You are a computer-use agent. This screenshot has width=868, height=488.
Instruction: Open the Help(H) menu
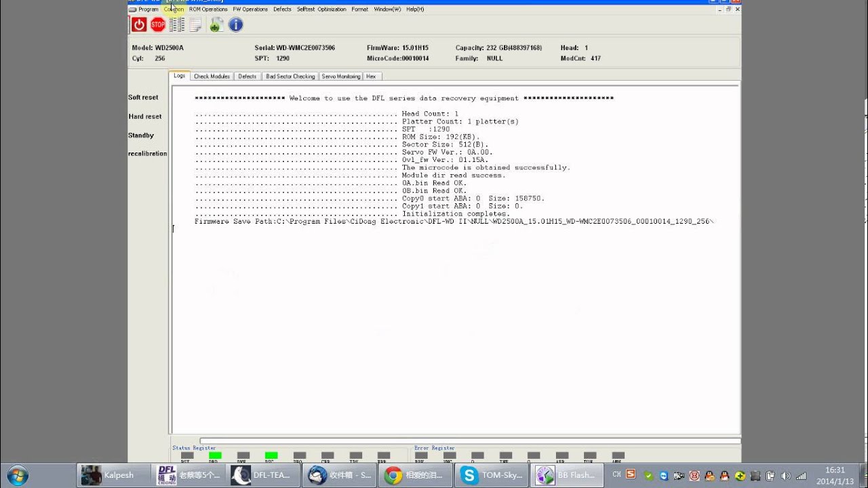pyautogui.click(x=415, y=9)
